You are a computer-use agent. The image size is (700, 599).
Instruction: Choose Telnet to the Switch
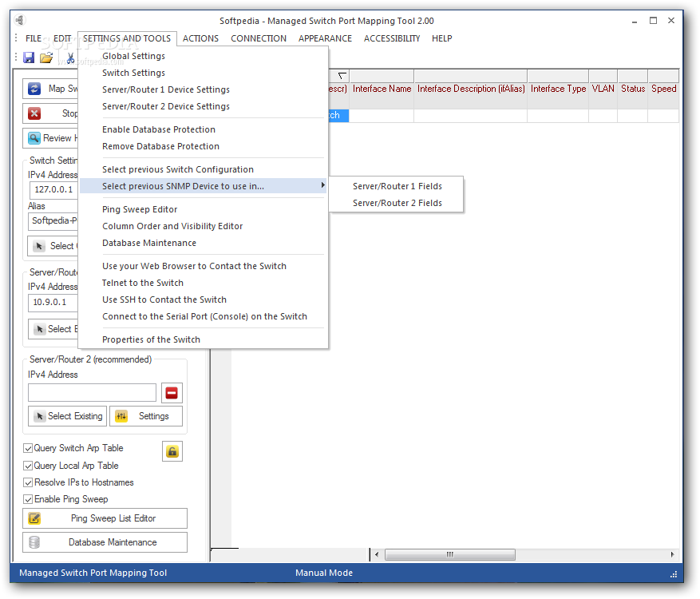[203, 283]
